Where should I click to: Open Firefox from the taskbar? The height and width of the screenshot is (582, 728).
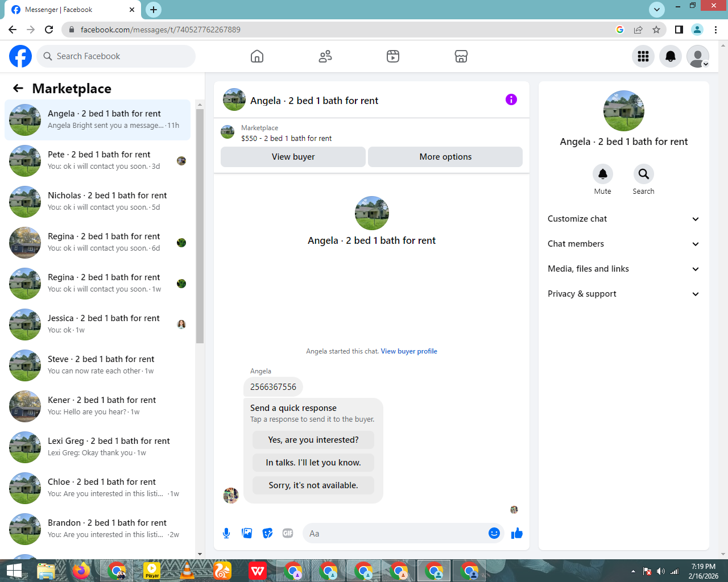click(x=81, y=571)
